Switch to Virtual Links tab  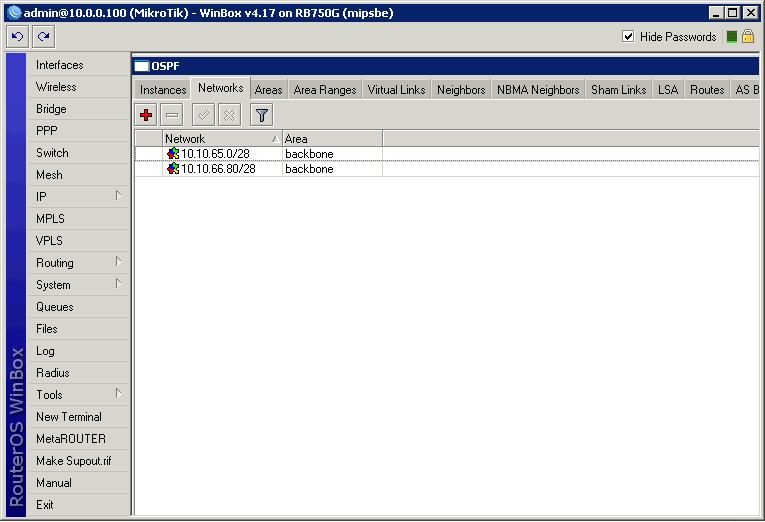click(396, 90)
